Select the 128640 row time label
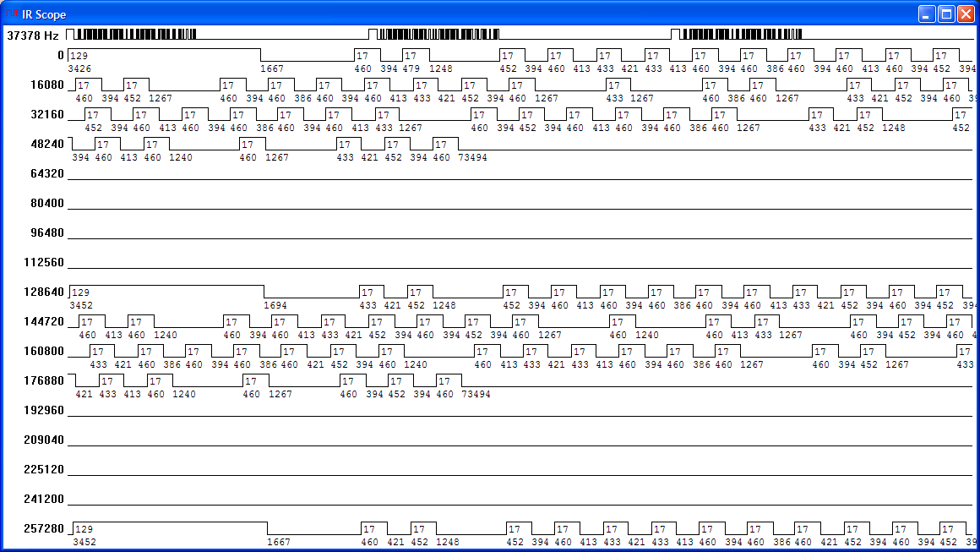Viewport: 980px width, 552px height. [44, 292]
